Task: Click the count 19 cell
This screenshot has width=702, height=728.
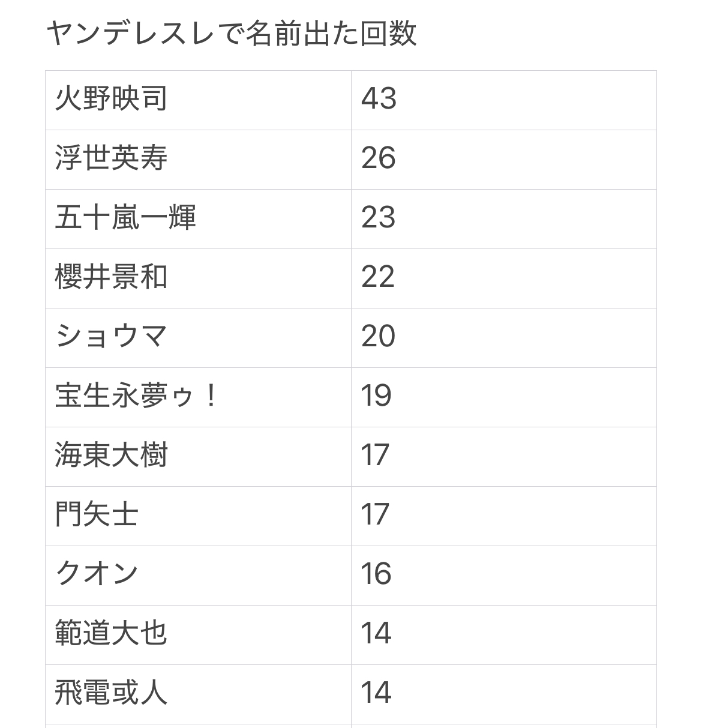Action: [x=376, y=396]
